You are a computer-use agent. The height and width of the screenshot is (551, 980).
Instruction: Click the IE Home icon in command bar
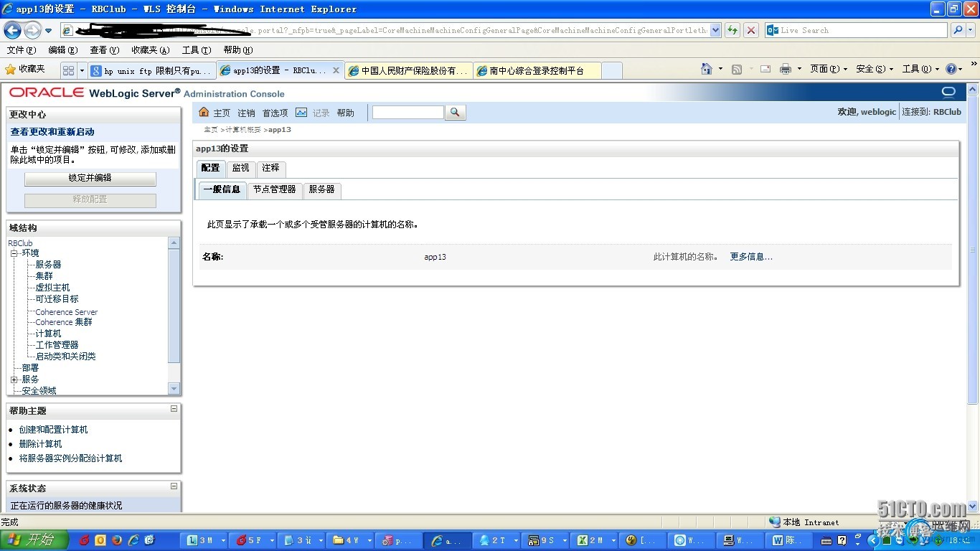(x=707, y=69)
